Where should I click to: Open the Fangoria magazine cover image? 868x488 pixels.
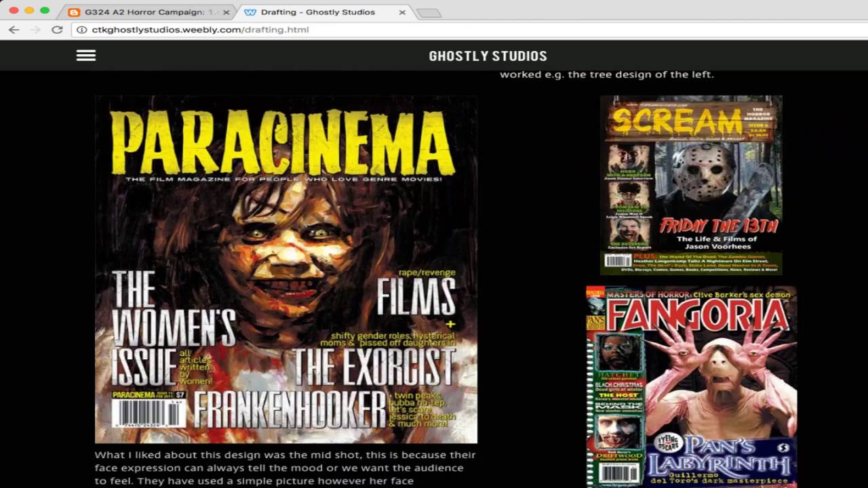coord(691,386)
